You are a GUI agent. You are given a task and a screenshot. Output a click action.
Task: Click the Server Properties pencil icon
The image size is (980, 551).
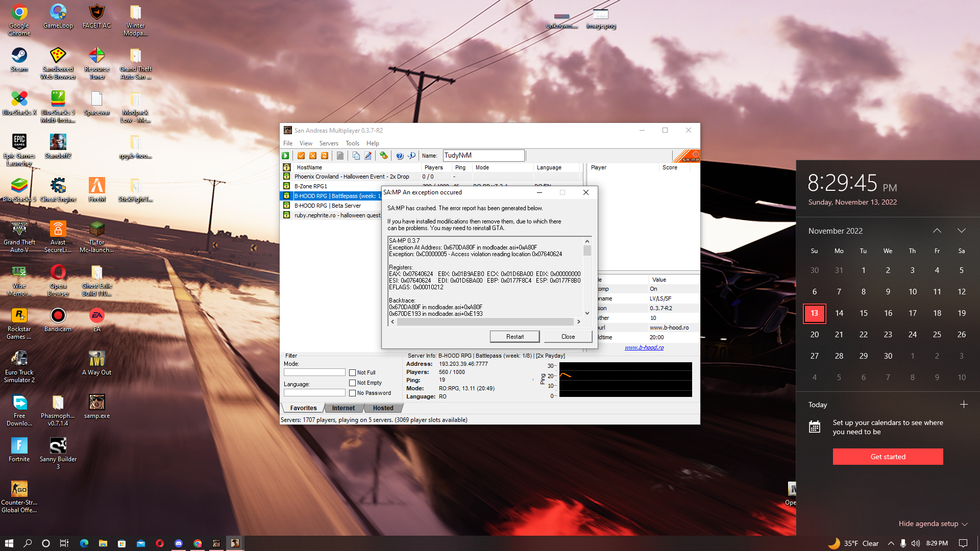pyautogui.click(x=368, y=156)
